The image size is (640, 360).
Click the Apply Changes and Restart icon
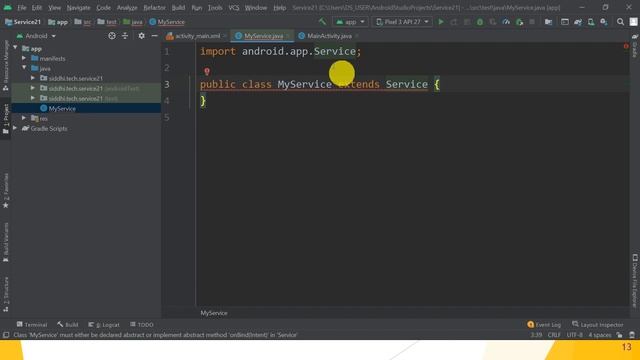pos(454,22)
